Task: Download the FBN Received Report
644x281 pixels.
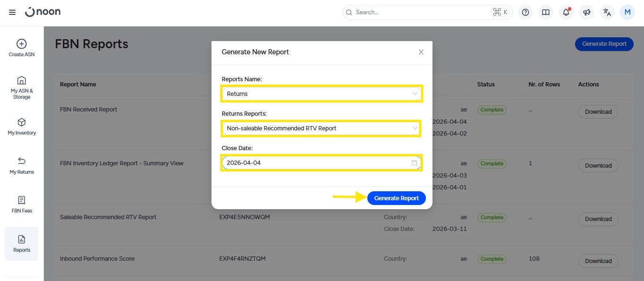Action: click(x=598, y=112)
